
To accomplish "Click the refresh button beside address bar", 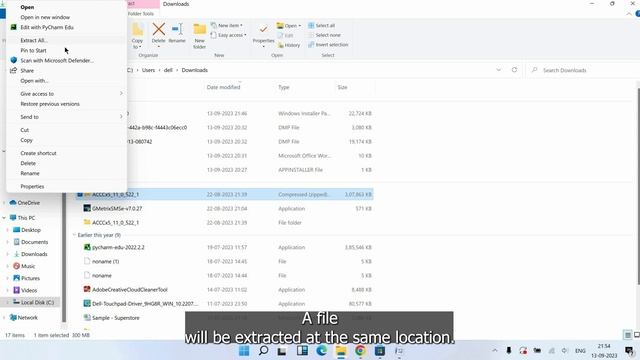I will click(514, 70).
